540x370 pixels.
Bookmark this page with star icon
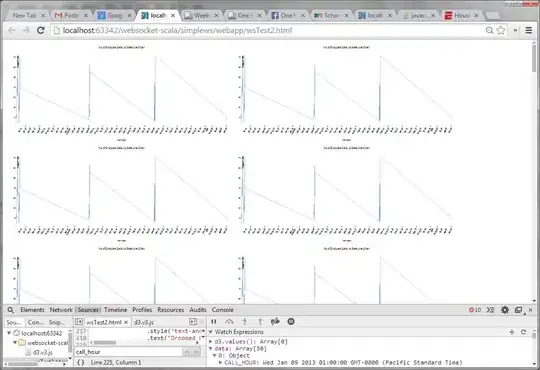point(501,30)
